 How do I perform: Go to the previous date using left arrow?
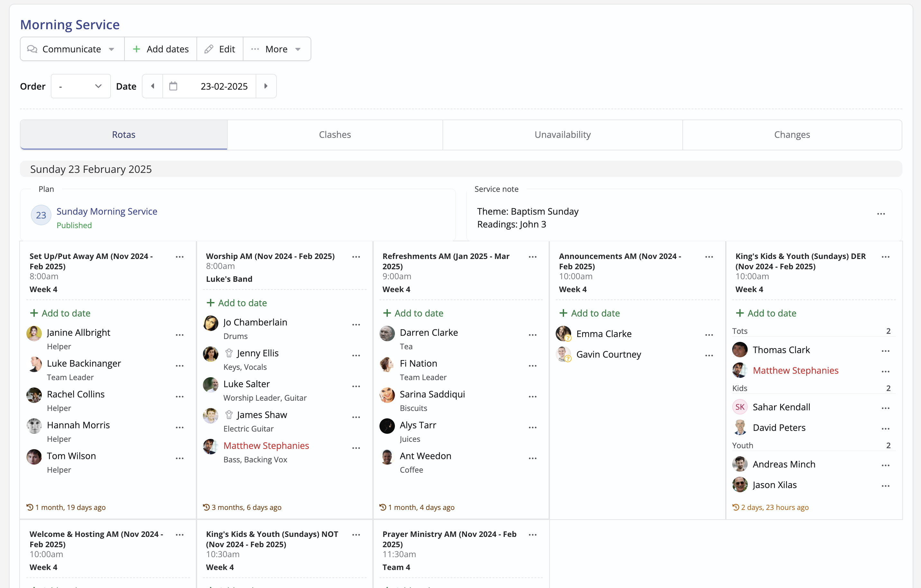(153, 86)
